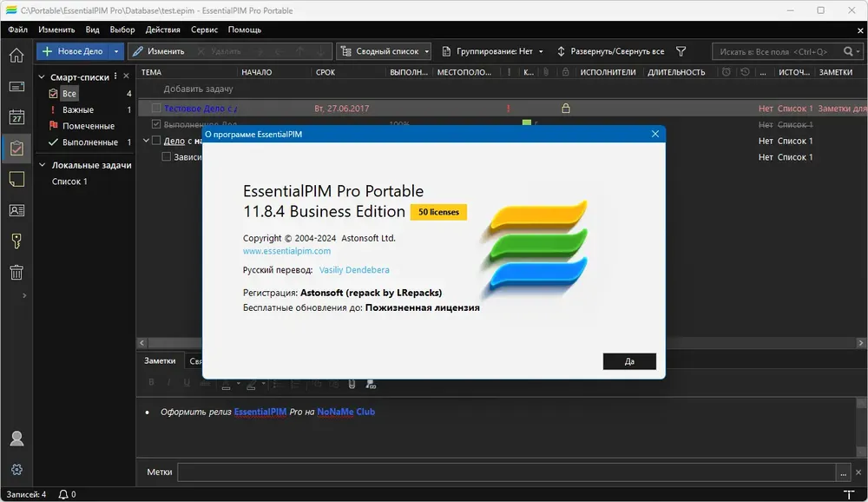868x502 pixels.
Task: Open the Помощь menu
Action: pos(245,30)
